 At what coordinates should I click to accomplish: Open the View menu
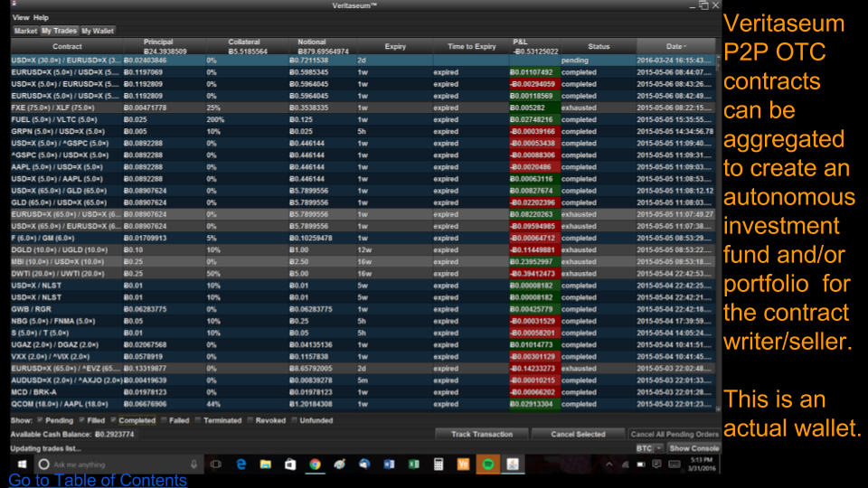21,18
